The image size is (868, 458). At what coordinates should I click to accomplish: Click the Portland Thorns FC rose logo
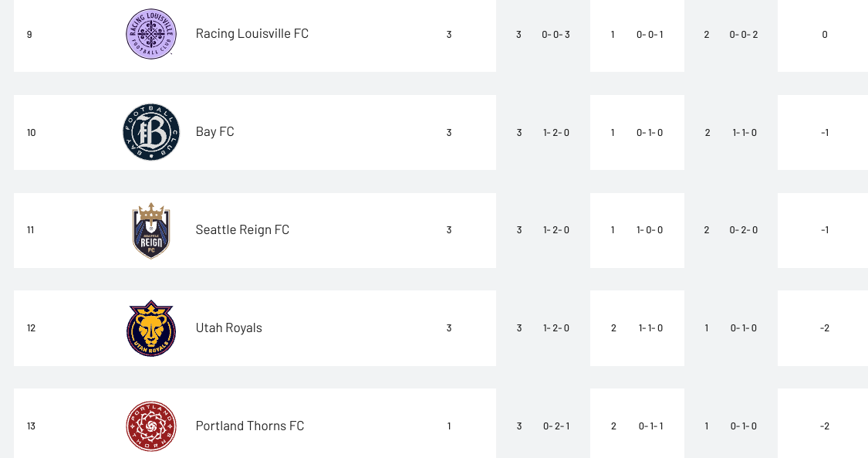(x=151, y=426)
